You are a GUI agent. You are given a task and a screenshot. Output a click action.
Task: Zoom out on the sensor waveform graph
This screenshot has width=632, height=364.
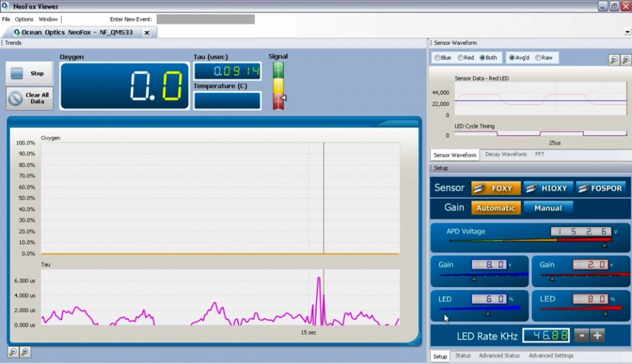pos(614,60)
